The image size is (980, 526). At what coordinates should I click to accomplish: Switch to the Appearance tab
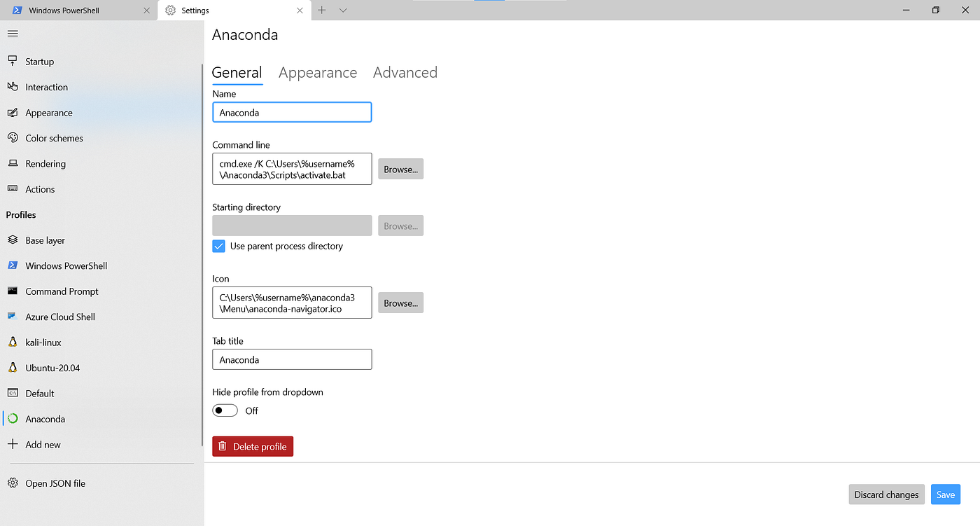click(318, 72)
